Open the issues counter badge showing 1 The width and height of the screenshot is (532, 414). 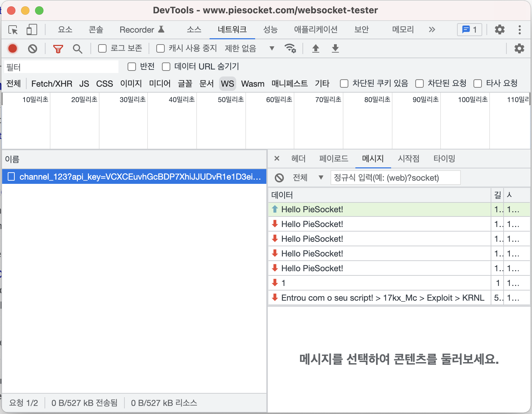470,29
